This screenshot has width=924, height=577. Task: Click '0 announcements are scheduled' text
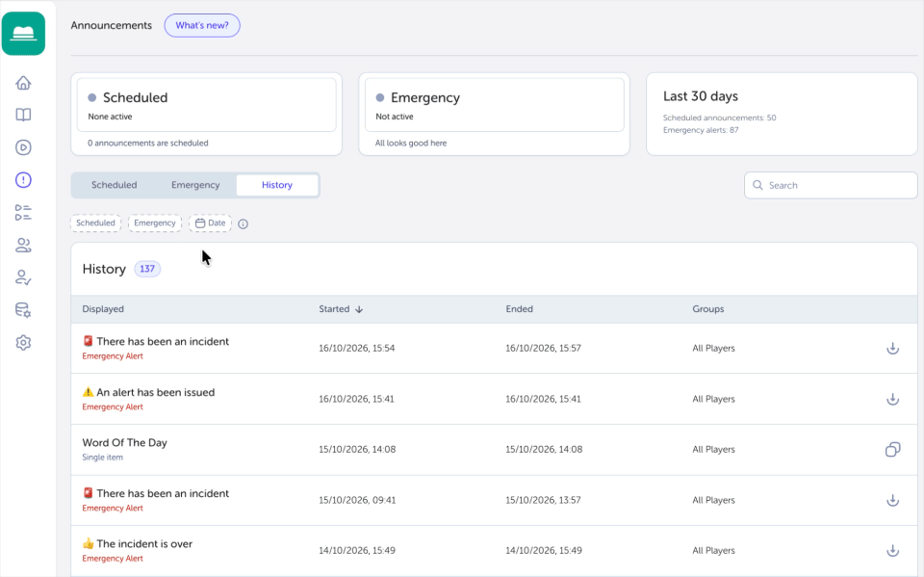pyautogui.click(x=148, y=144)
